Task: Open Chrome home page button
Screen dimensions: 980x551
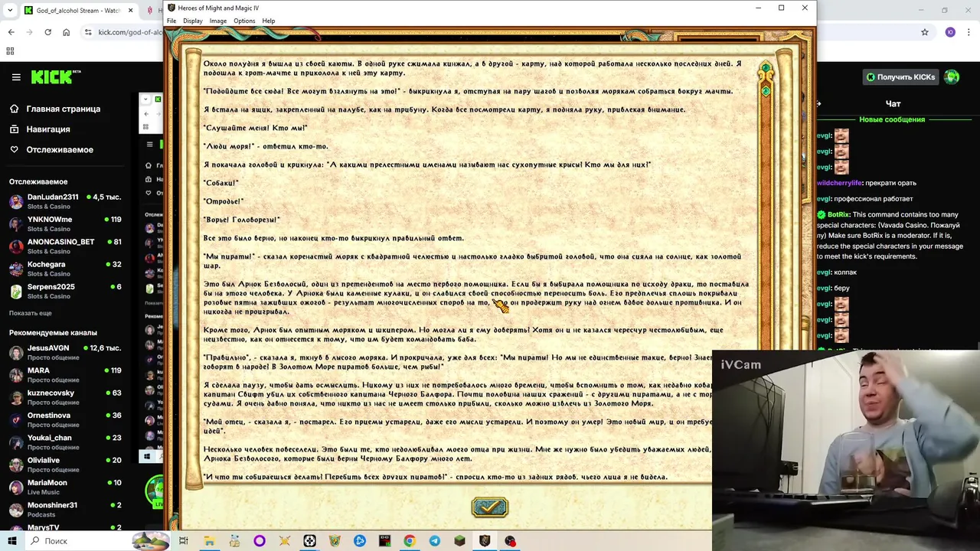Action: (x=66, y=32)
